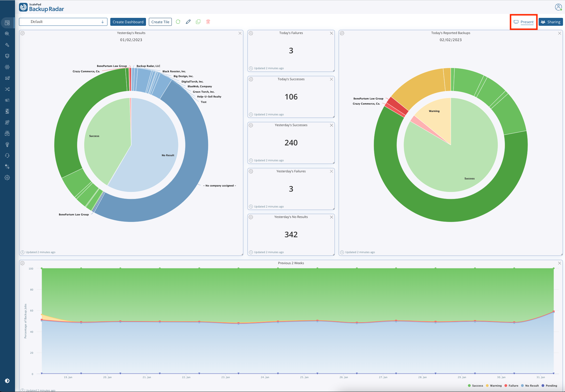Close the Yesterday's Failures tile
565x392 pixels.
click(331, 171)
